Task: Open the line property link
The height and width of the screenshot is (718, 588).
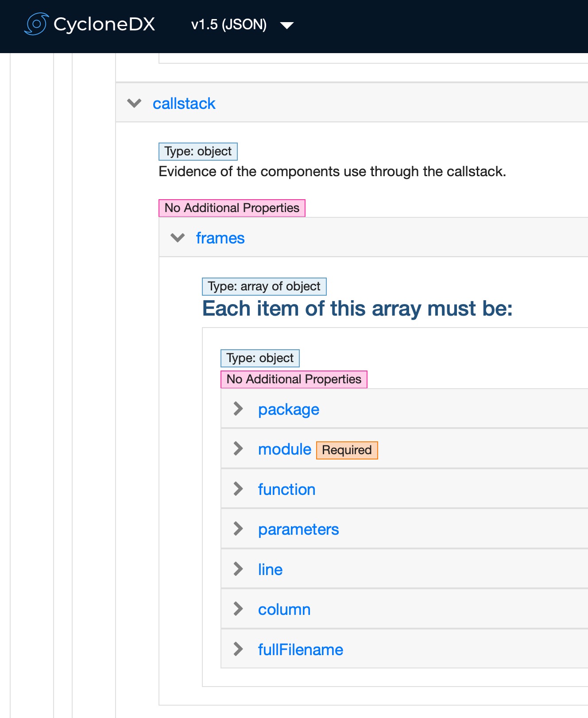Action: pyautogui.click(x=270, y=570)
